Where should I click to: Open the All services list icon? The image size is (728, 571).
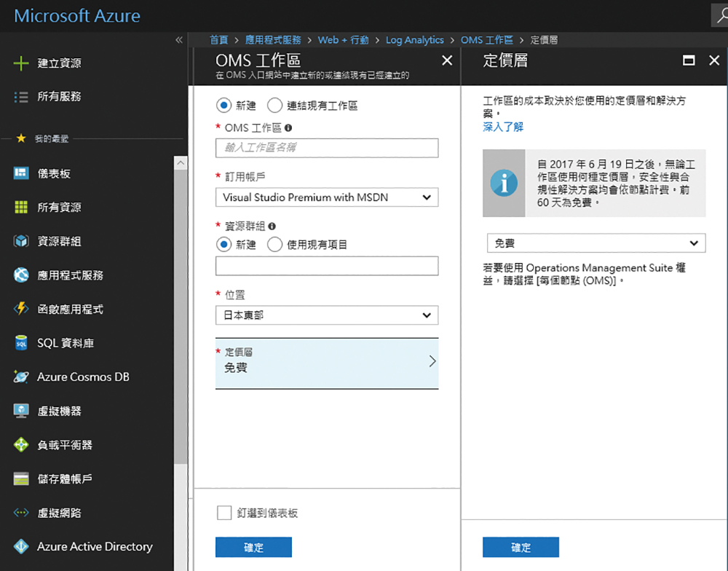[x=21, y=97]
